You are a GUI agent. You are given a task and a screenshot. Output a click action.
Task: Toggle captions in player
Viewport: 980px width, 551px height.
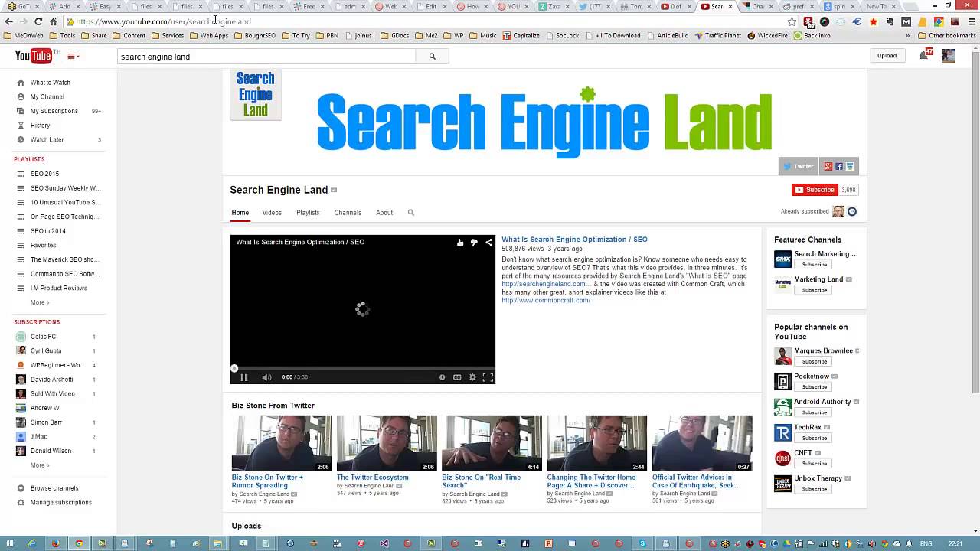pos(457,377)
